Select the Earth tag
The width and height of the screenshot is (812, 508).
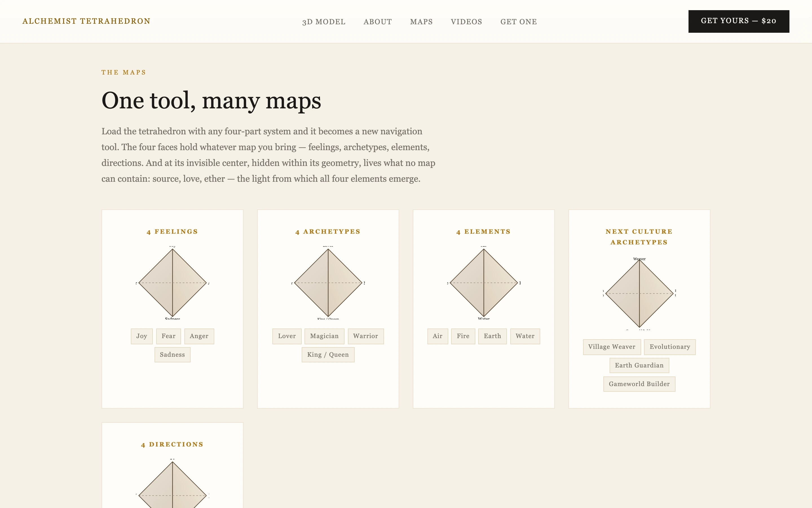492,336
